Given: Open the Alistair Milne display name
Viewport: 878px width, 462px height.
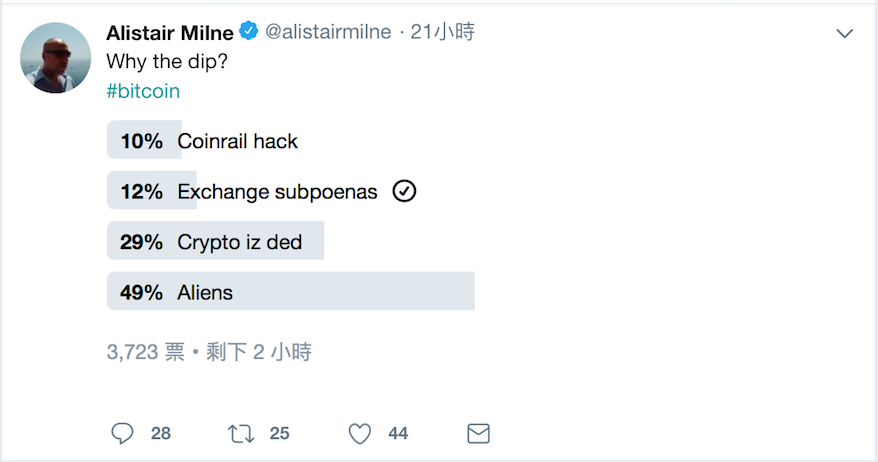Looking at the screenshot, I should point(170,32).
